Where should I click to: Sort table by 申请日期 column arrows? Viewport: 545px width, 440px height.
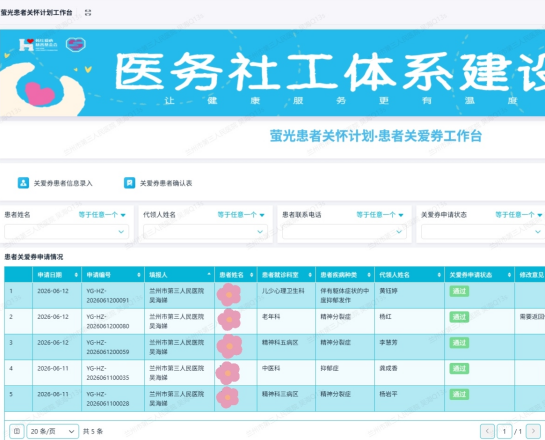(x=76, y=275)
